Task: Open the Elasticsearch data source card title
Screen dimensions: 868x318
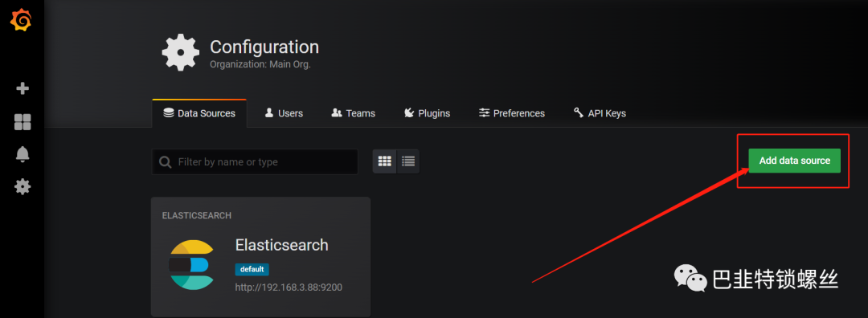Action: [282, 245]
